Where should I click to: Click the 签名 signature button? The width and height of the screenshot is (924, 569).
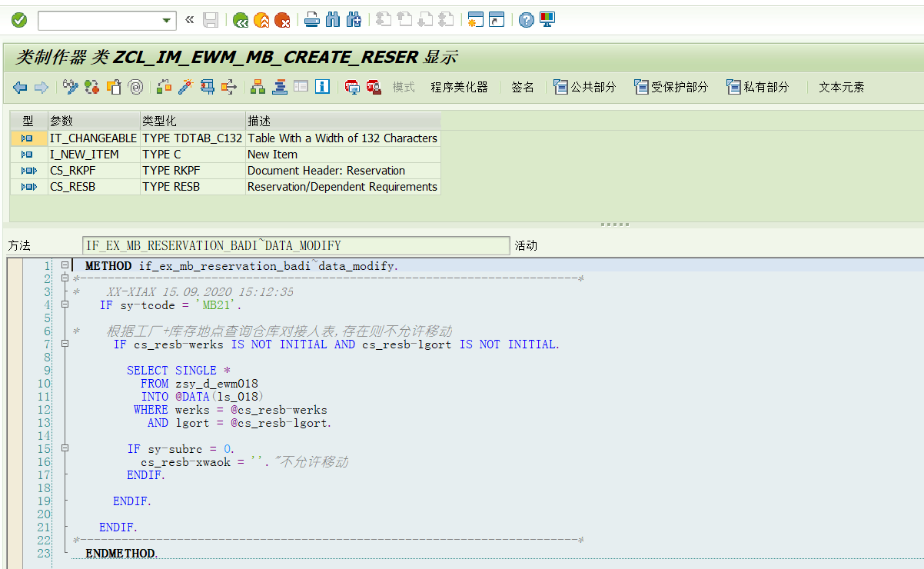pos(523,87)
